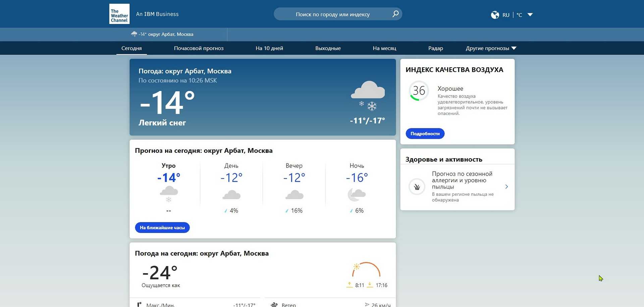Click the large snow cloud icon
The width and height of the screenshot is (644, 307).
pos(368,96)
